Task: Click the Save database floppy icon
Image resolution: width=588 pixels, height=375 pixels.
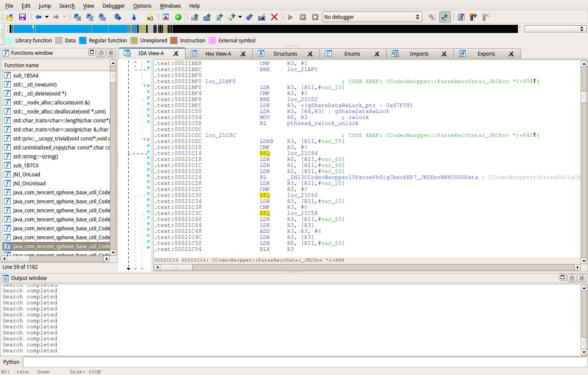Action: pos(22,17)
